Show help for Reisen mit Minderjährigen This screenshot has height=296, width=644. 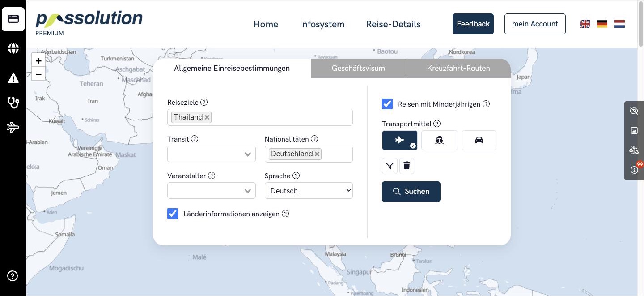click(x=486, y=104)
